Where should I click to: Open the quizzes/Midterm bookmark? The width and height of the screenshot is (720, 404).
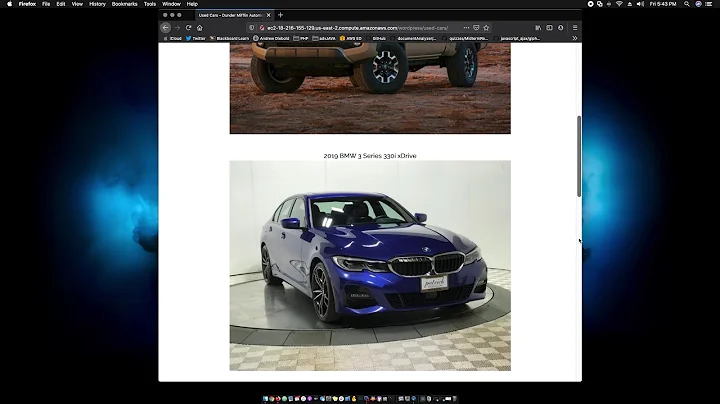pyautogui.click(x=465, y=39)
